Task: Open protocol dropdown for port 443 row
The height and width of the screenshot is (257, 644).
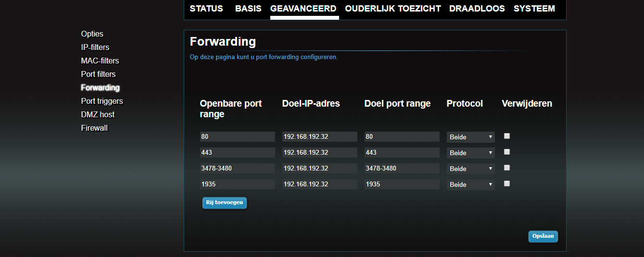Action: 470,153
